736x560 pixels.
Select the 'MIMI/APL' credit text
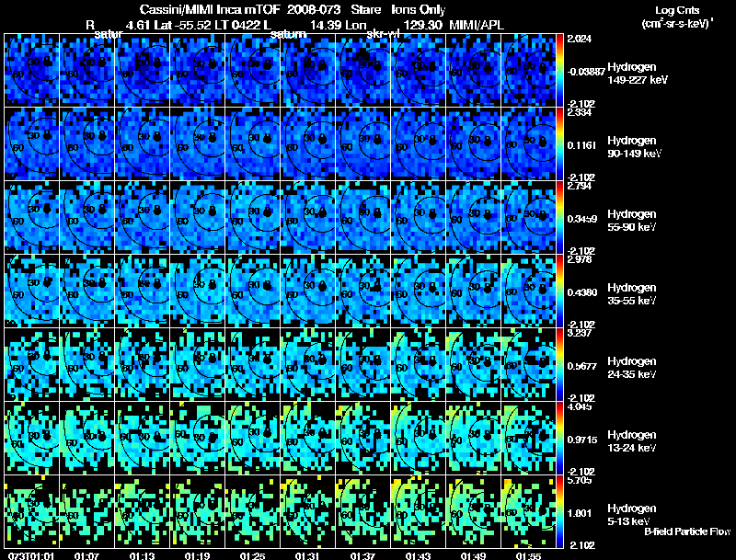(477, 25)
